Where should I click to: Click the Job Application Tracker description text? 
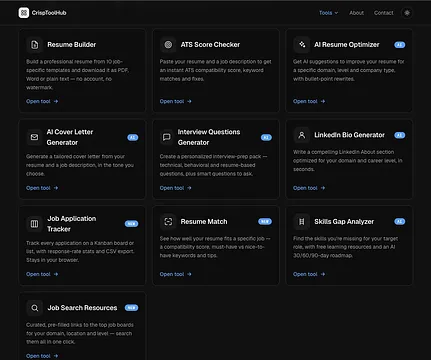(80, 251)
